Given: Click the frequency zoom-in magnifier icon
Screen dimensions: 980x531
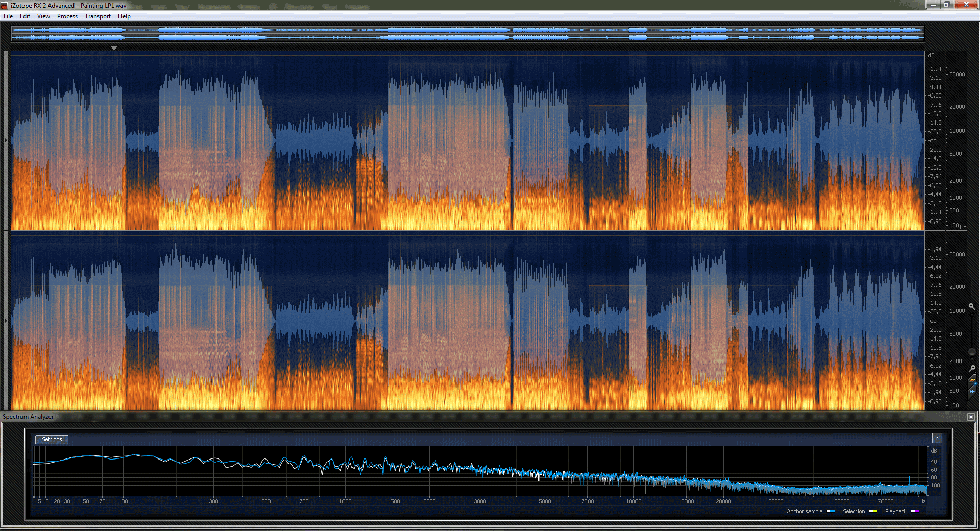Looking at the screenshot, I should 972,306.
